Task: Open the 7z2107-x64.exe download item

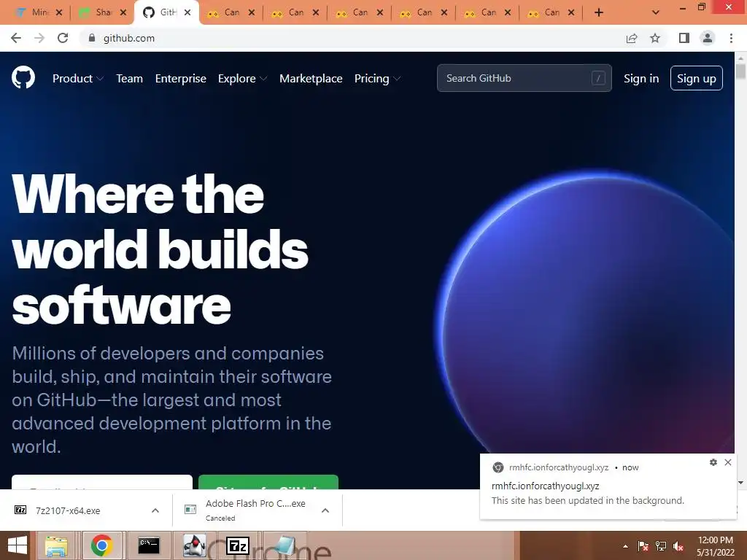Action: [68, 510]
